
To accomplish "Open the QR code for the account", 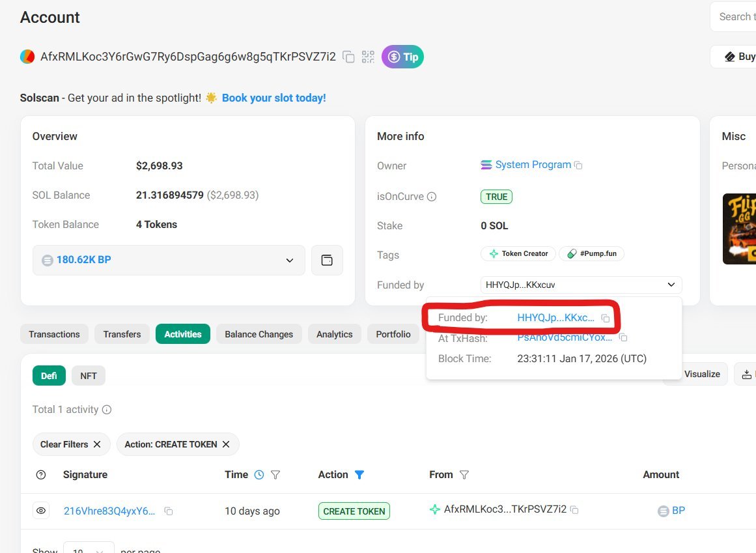I will 368,57.
